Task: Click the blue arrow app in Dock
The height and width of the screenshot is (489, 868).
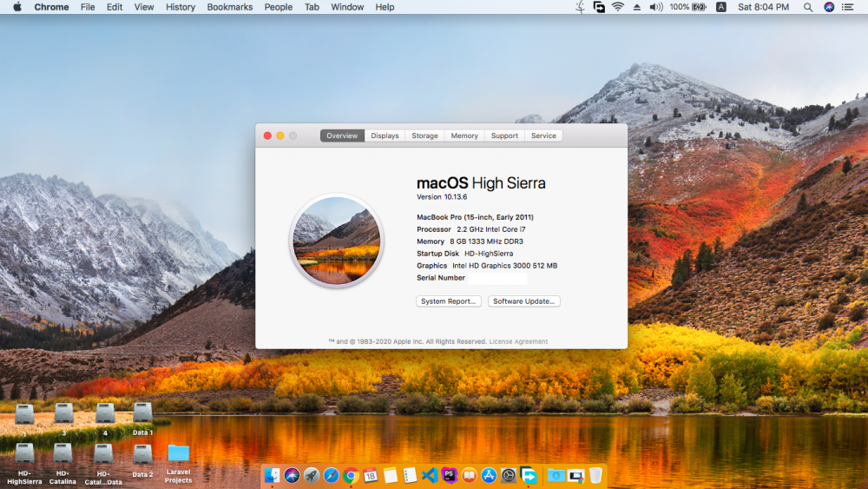Action: (x=529, y=475)
